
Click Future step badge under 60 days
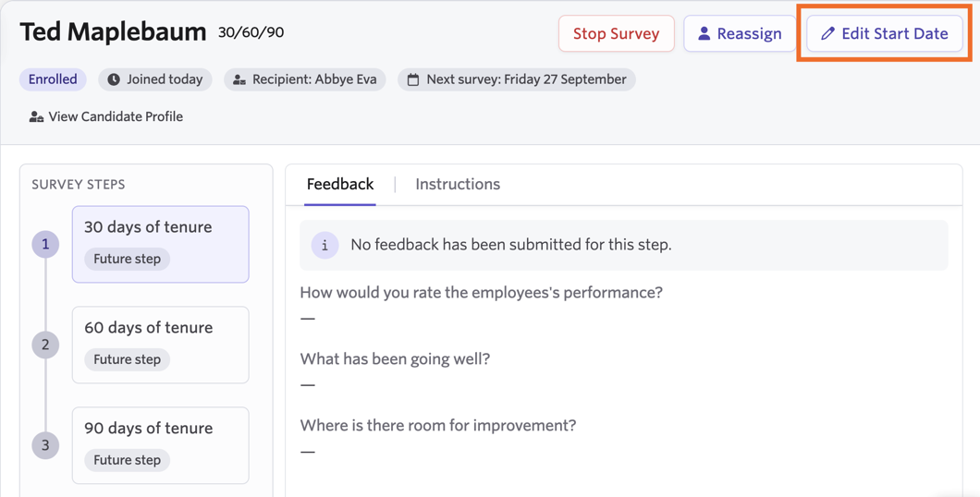point(127,359)
